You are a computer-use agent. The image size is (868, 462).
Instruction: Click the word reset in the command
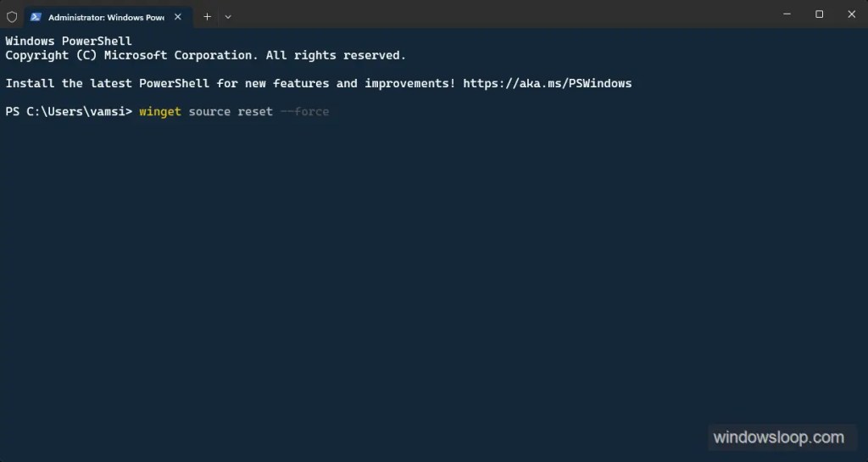(x=255, y=112)
